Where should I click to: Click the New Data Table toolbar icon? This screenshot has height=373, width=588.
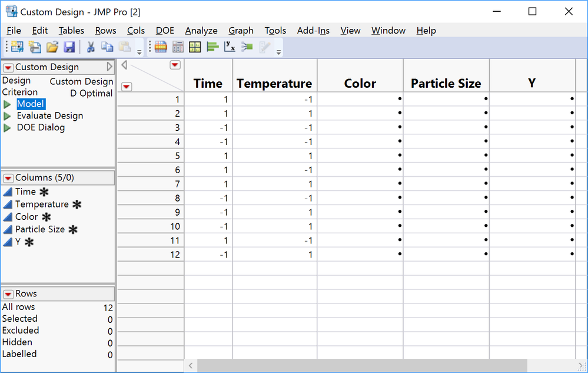click(x=17, y=47)
